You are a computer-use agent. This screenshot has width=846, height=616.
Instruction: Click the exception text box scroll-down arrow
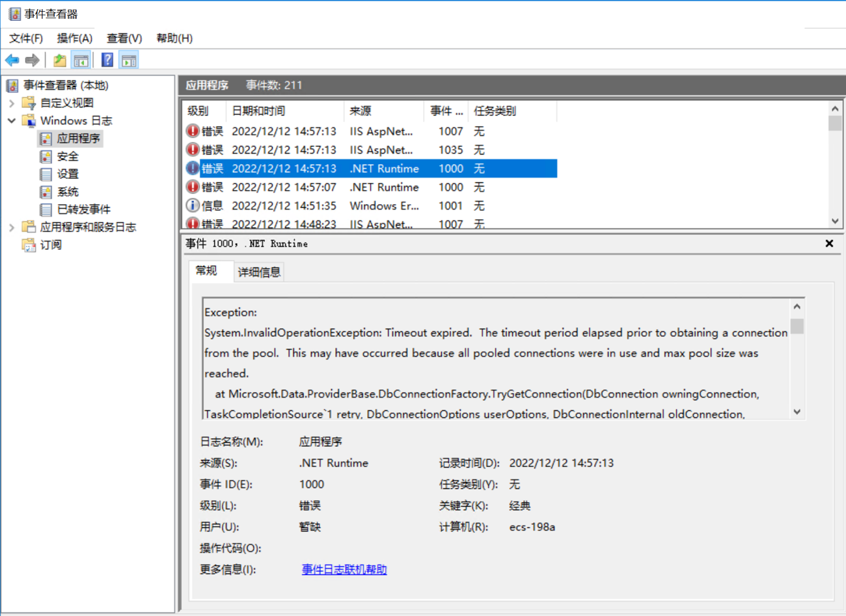pyautogui.click(x=797, y=412)
